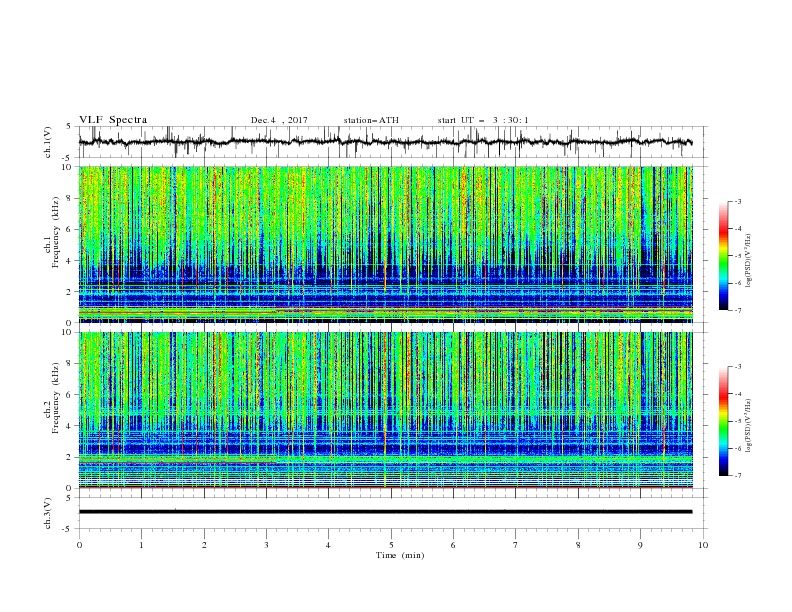
Task: Click time axis tick label "2"
Action: (204, 545)
